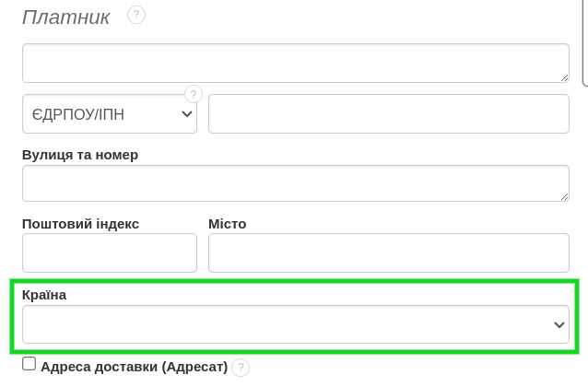Viewport: 588px width, 387px height.
Task: Click the chevron arrow in the Країна field
Action: pos(559,325)
